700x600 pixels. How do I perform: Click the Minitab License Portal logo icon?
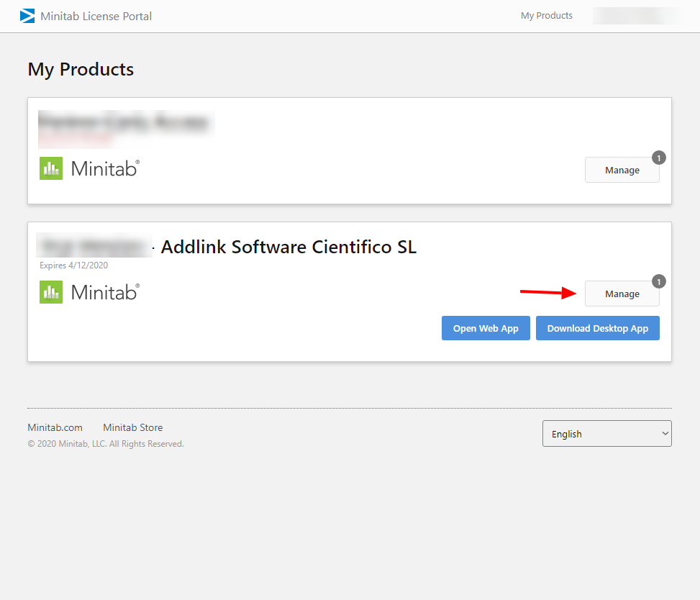point(27,16)
